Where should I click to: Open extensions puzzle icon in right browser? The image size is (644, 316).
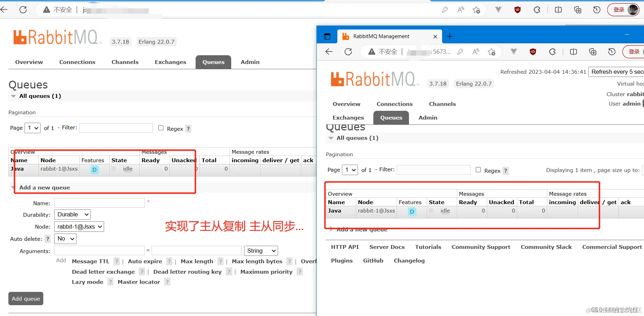click(552, 52)
